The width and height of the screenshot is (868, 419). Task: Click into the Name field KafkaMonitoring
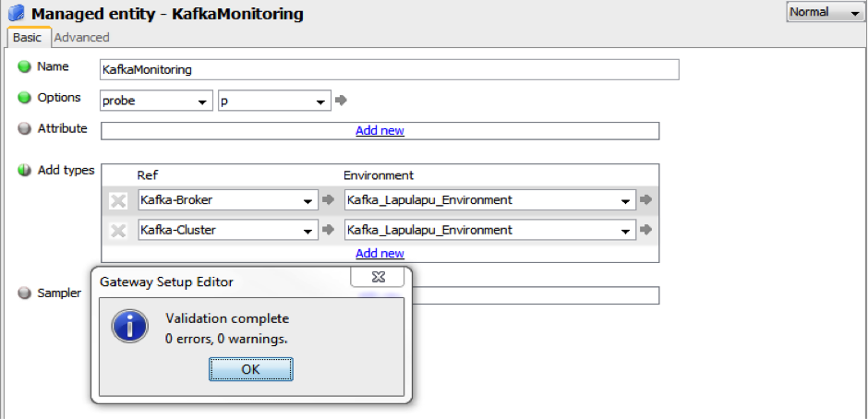pyautogui.click(x=389, y=70)
